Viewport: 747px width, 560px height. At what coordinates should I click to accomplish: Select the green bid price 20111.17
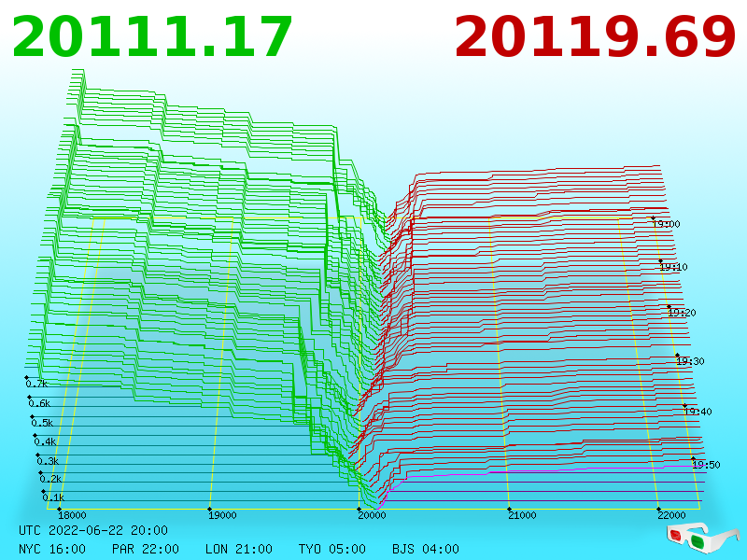[x=152, y=37]
